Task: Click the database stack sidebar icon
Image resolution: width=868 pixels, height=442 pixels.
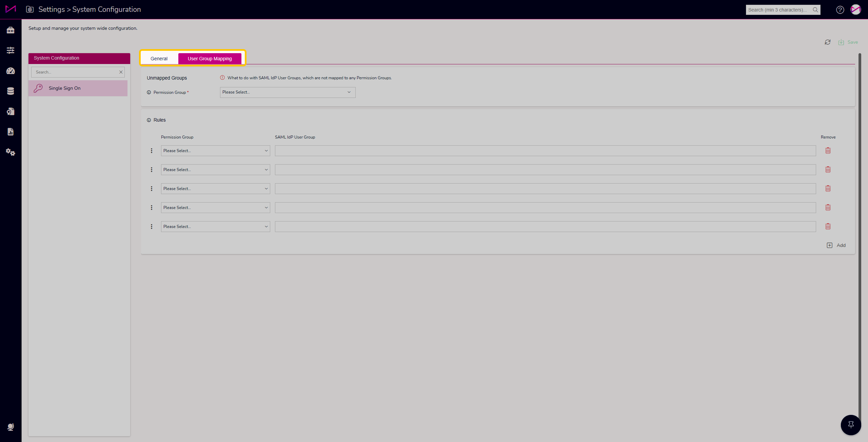Action: (x=11, y=91)
